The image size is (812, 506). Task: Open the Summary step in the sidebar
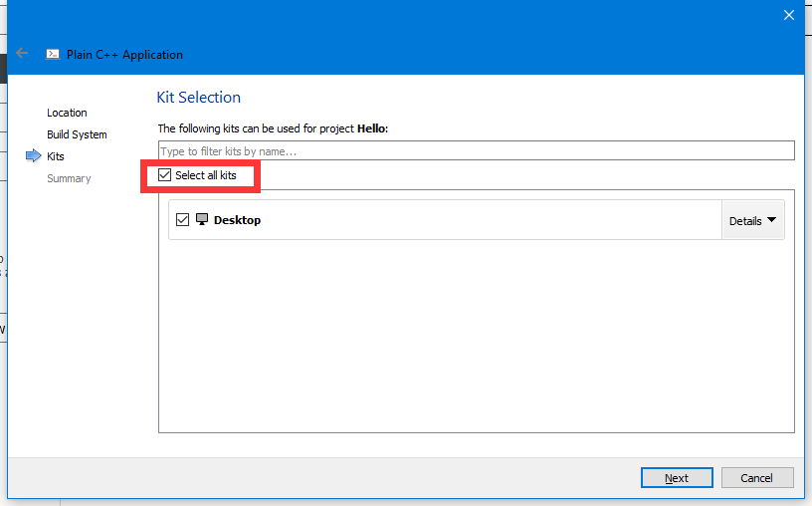[69, 178]
